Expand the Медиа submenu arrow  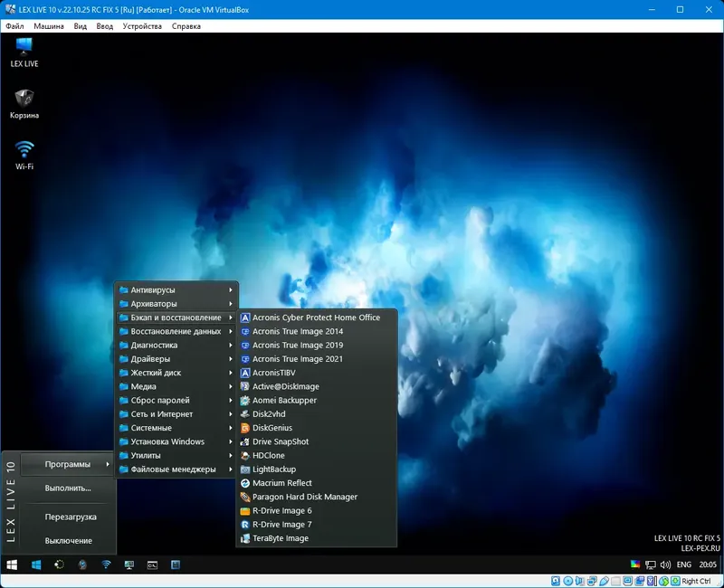pyautogui.click(x=231, y=387)
